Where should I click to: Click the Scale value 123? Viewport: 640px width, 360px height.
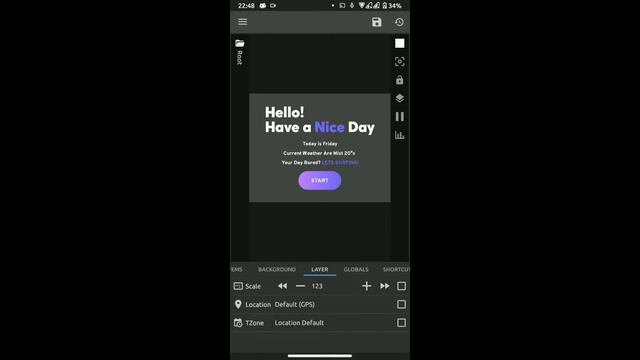click(x=317, y=286)
